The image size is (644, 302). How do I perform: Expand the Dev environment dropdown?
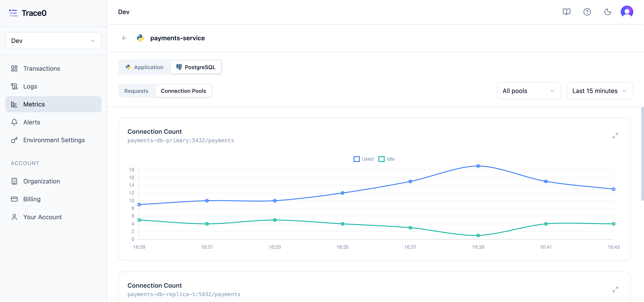[x=53, y=41]
